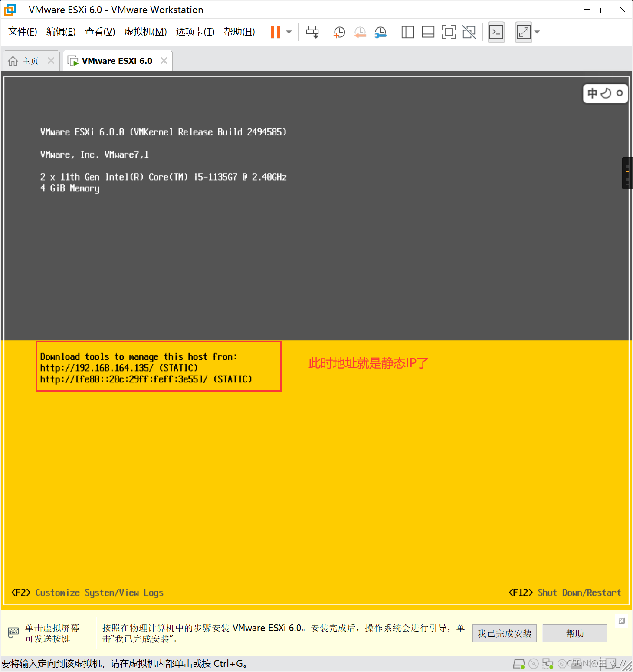The image size is (633, 672).
Task: Click F2 Customize System/View Logs text
Action: (87, 593)
